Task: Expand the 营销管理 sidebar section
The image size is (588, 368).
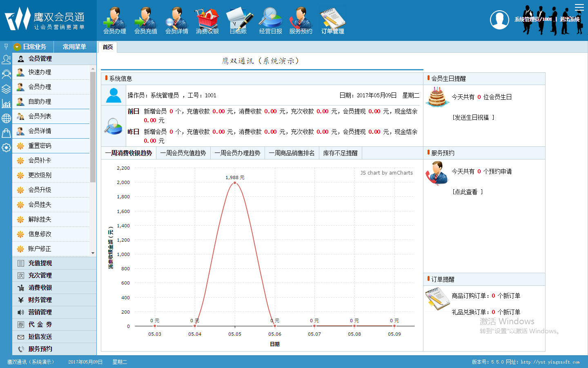Action: [x=40, y=312]
